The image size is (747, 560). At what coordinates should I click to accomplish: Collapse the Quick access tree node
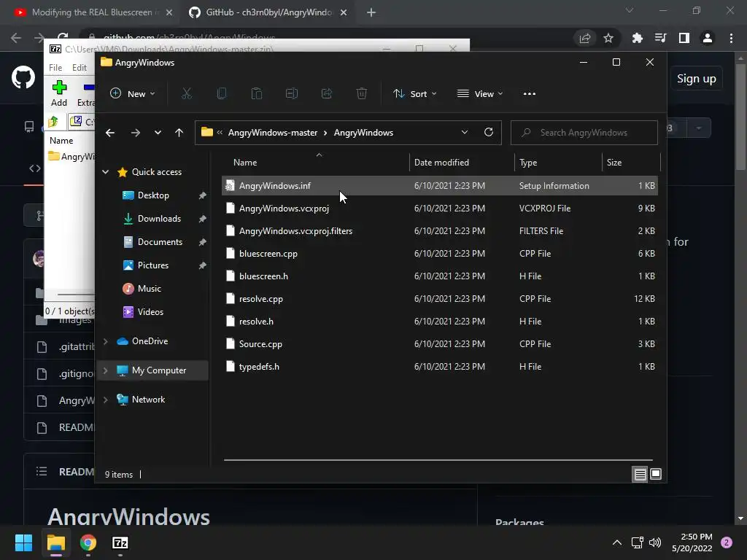(x=105, y=172)
